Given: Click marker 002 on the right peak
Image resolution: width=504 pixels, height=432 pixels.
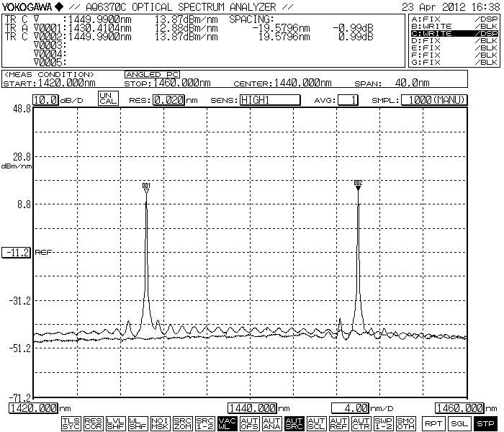Looking at the screenshot, I should pyautogui.click(x=358, y=185).
